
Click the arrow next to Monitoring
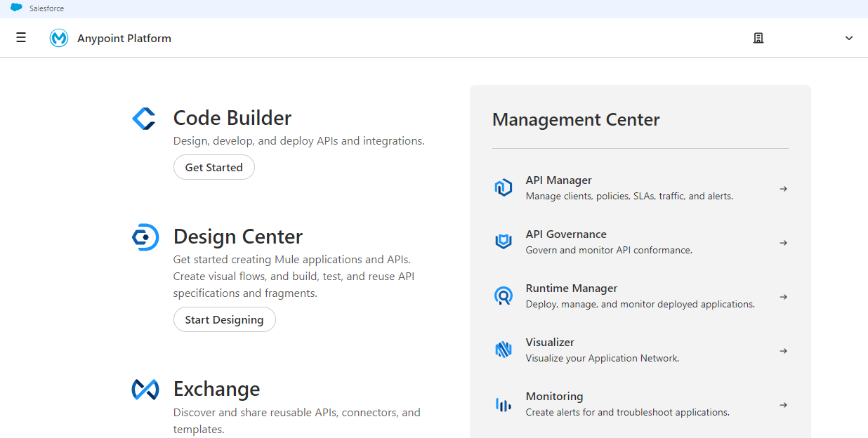coord(783,405)
